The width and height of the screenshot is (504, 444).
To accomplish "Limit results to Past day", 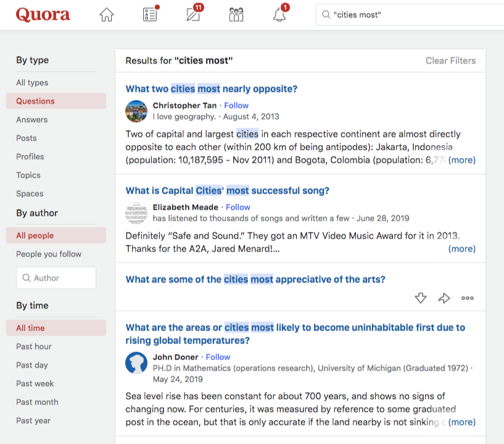I will [32, 365].
